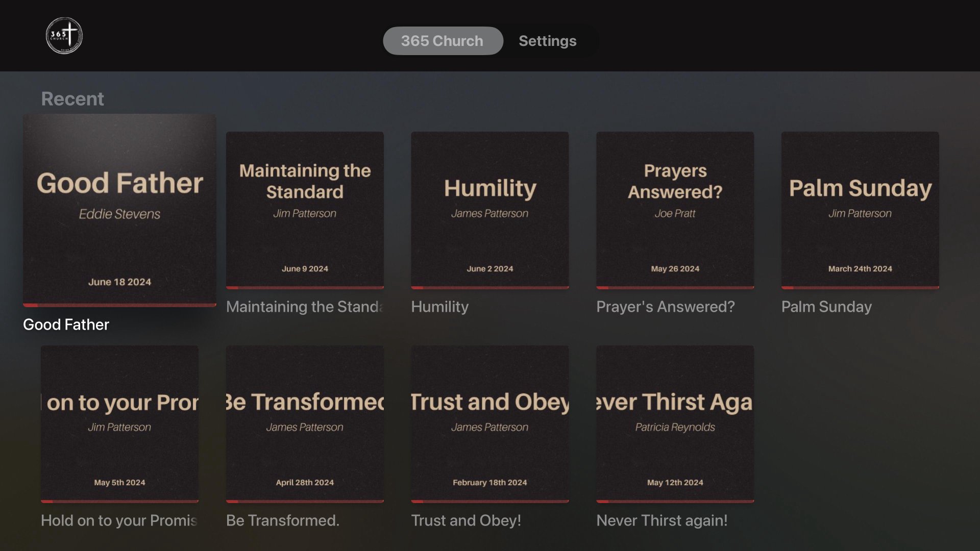980x551 pixels.
Task: Click the Palm Sunday caption text
Action: 826,307
